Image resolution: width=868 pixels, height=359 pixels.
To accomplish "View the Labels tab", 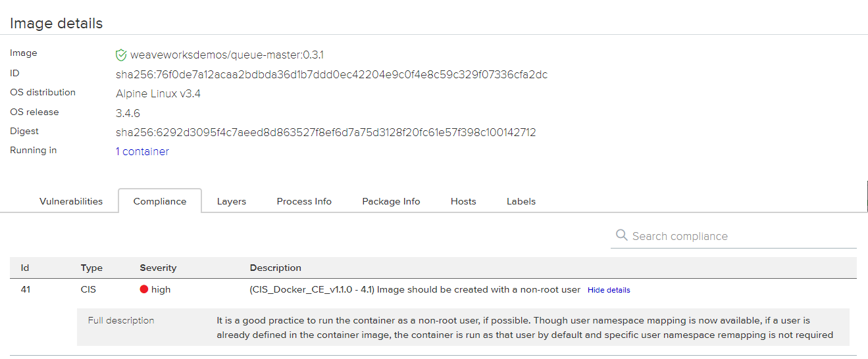I will (521, 201).
